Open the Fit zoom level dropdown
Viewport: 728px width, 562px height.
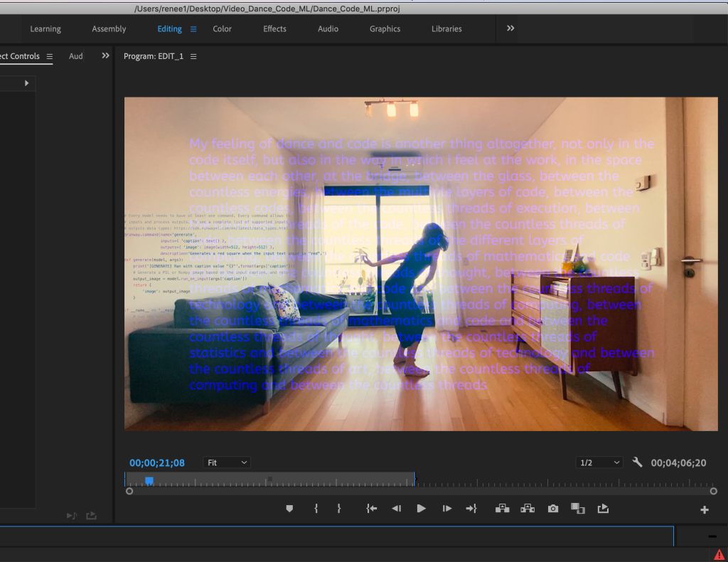point(227,462)
